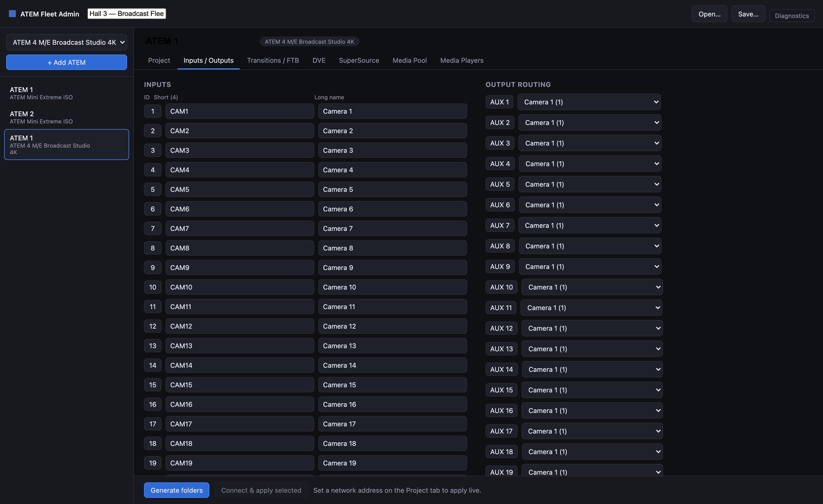The height and width of the screenshot is (504, 823).
Task: Open the DVE tab
Action: [319, 60]
